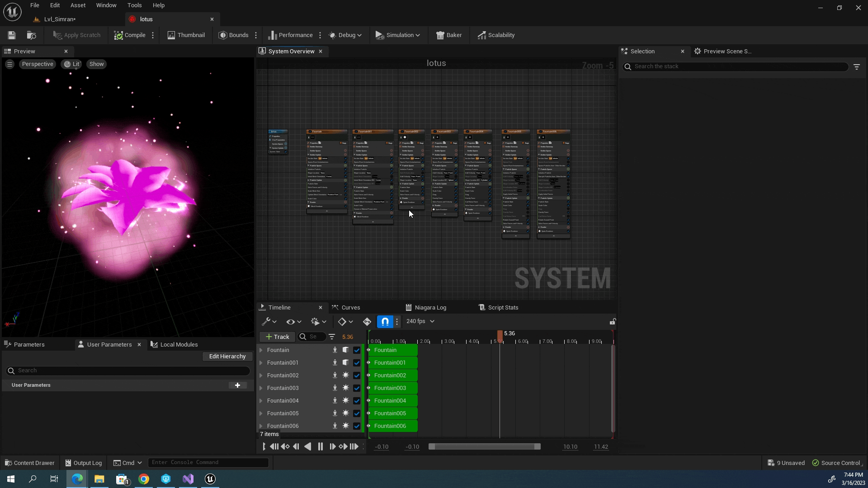
Task: Step forward one frame
Action: (x=332, y=447)
